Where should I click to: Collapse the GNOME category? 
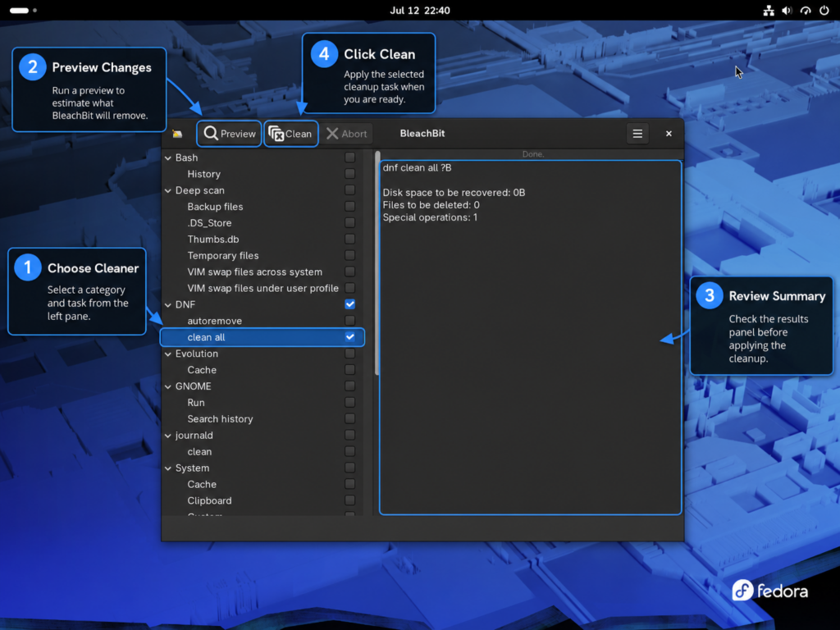pyautogui.click(x=168, y=387)
